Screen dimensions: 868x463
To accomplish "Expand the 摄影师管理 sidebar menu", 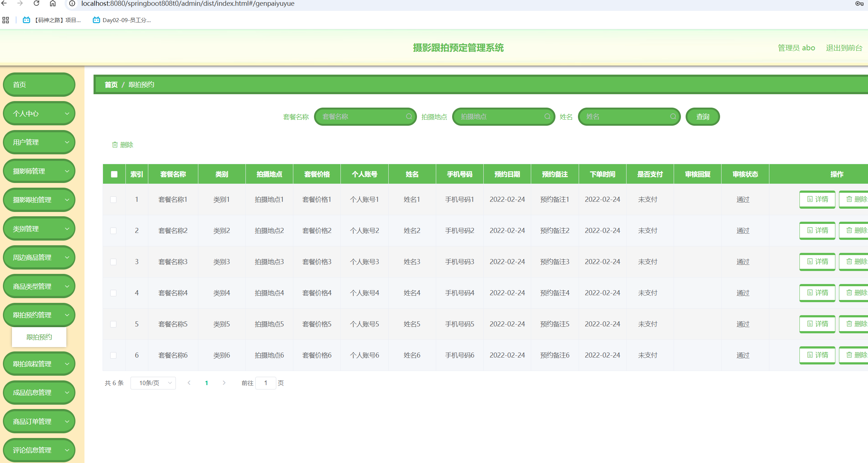I will pos(39,171).
